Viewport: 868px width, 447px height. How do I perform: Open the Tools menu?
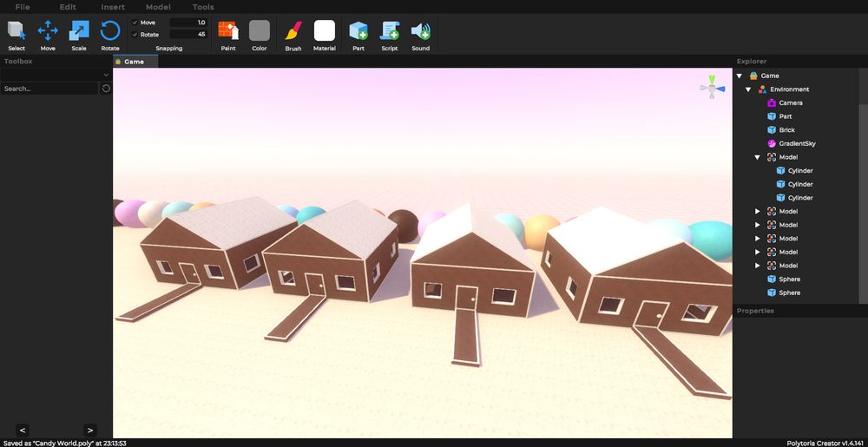tap(203, 7)
